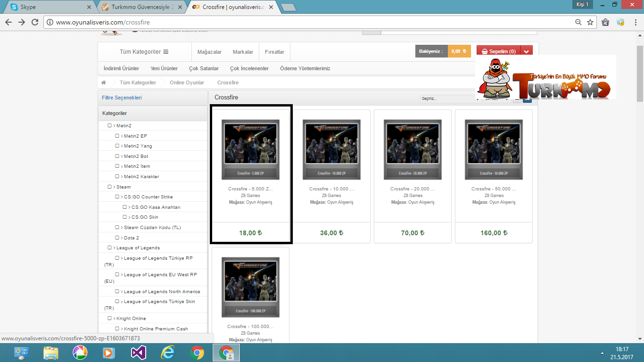Show hidden system tray icons
Image resolution: width=644 pixels, height=362 pixels.
pos(602,353)
